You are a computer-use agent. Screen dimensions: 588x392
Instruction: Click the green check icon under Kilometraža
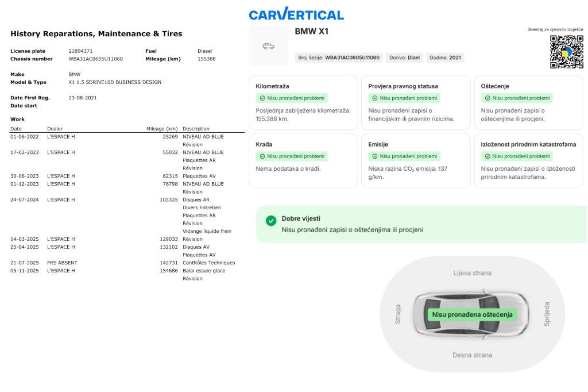click(262, 98)
